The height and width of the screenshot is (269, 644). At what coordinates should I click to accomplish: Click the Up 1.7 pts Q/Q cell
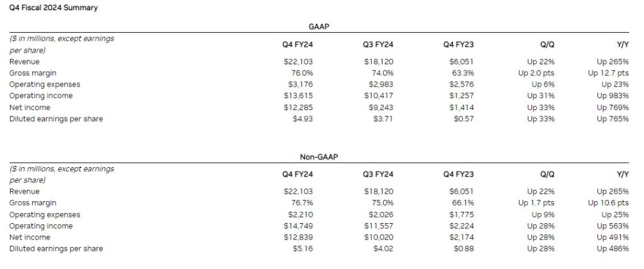[536, 203]
